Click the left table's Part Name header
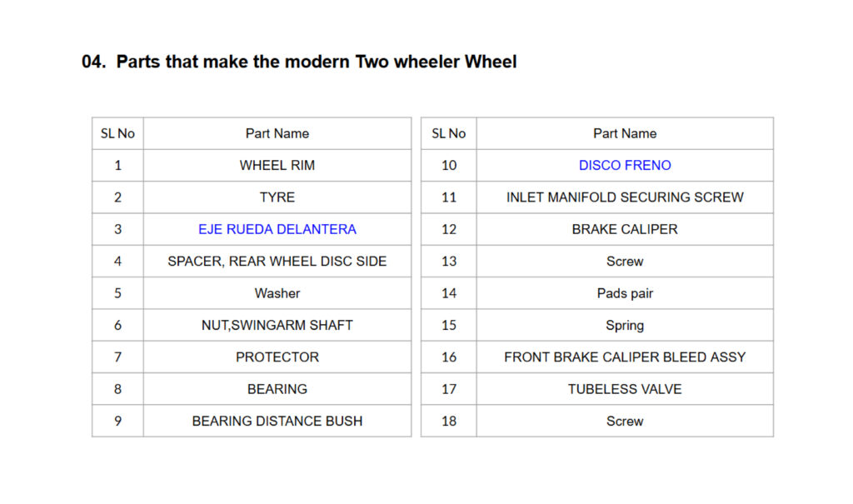The width and height of the screenshot is (853, 504). pos(277,133)
